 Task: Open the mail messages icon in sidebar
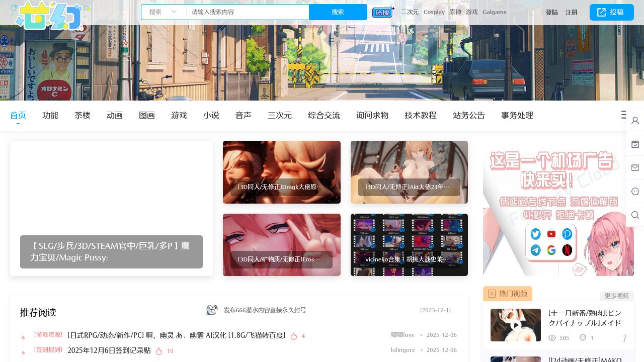(x=635, y=168)
